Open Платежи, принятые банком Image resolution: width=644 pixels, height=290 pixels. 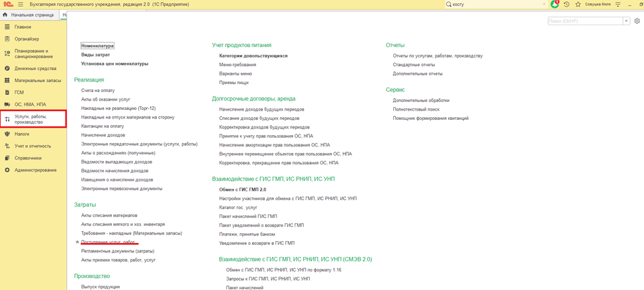coord(248,234)
